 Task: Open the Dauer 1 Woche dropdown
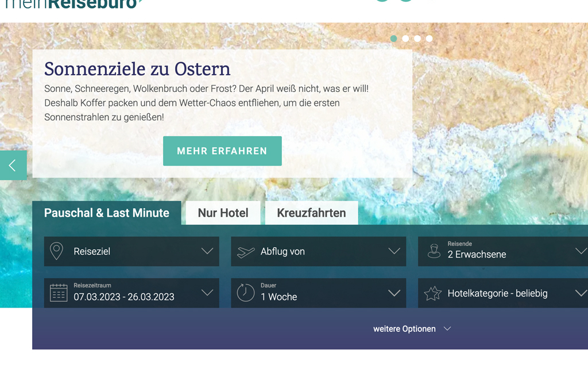[x=318, y=293]
